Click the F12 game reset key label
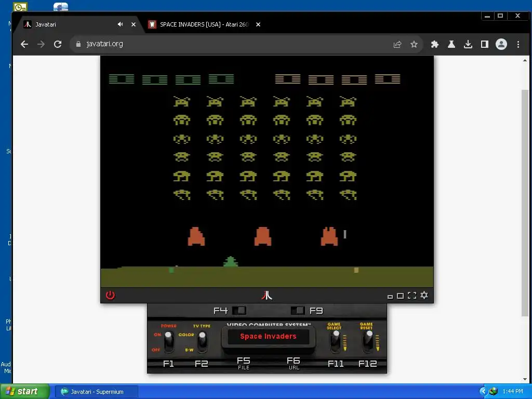532x399 pixels. 368,364
